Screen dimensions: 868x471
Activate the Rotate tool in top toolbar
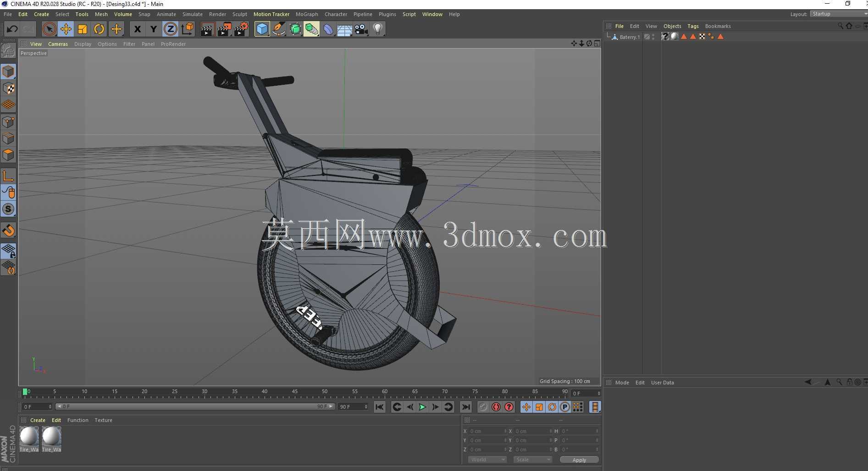[x=99, y=29]
